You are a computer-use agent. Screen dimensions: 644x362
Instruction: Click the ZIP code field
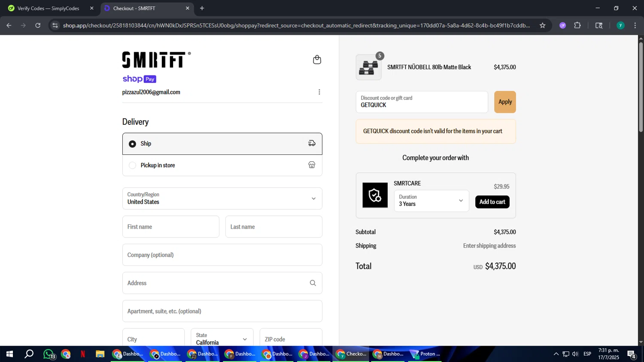coord(291,338)
